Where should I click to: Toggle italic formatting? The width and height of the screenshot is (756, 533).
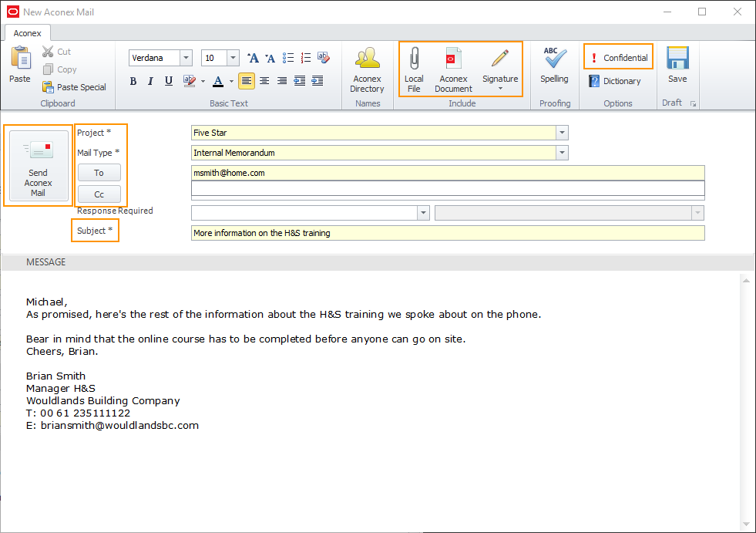point(150,81)
